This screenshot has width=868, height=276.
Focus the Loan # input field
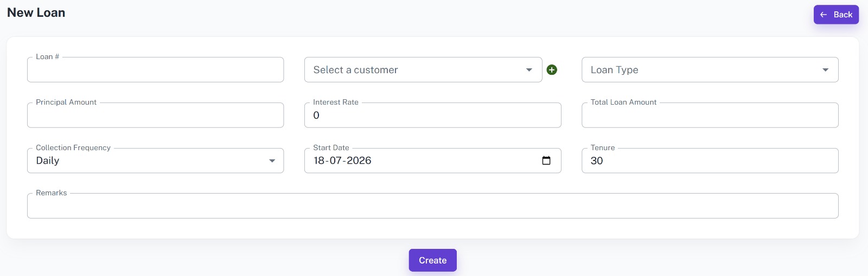point(155,69)
